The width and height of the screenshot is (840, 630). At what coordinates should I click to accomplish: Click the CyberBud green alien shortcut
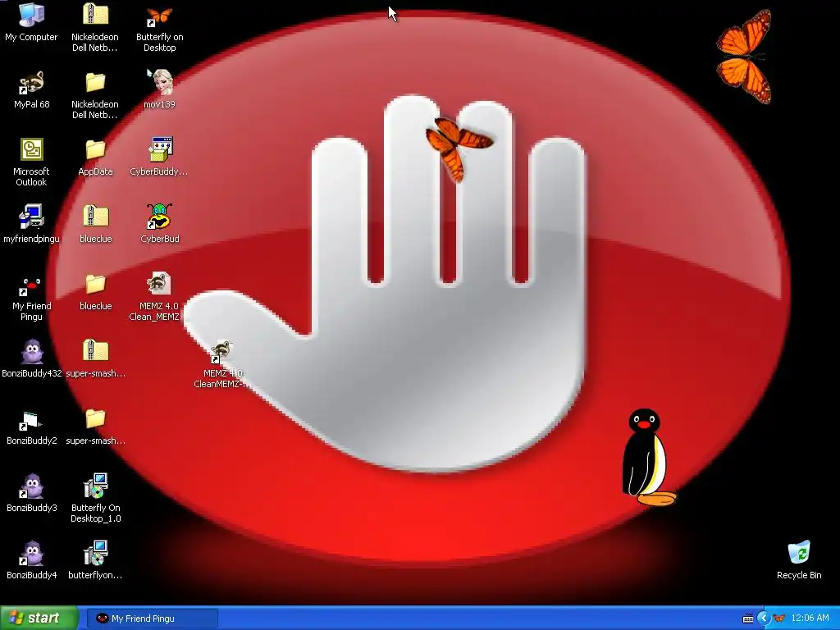[x=160, y=217]
